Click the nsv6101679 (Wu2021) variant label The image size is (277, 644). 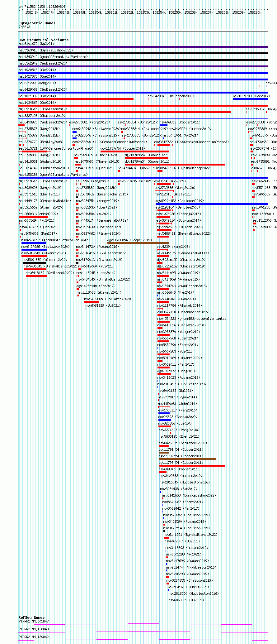tap(36, 44)
